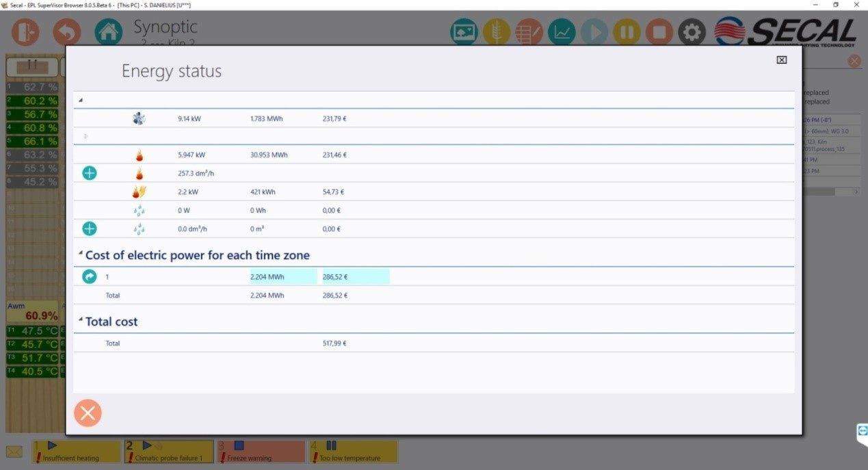Open the picture view icon in toolbar
Image resolution: width=868 pixels, height=470 pixels.
[464, 32]
